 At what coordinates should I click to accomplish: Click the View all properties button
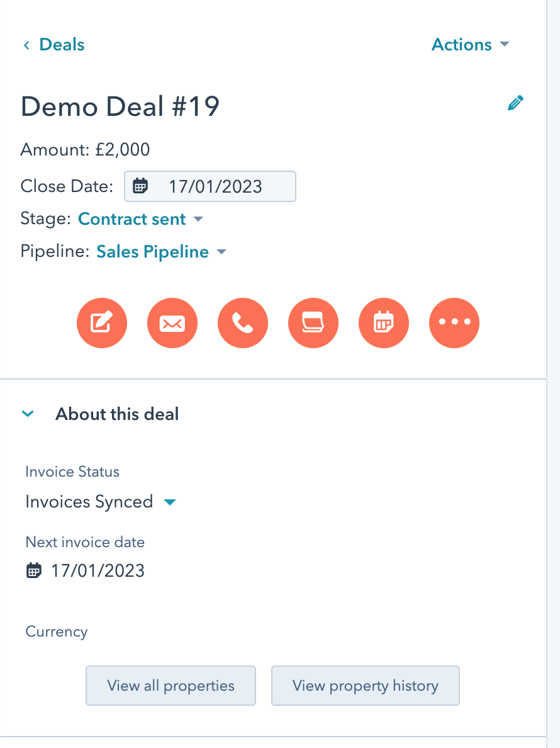[171, 686]
